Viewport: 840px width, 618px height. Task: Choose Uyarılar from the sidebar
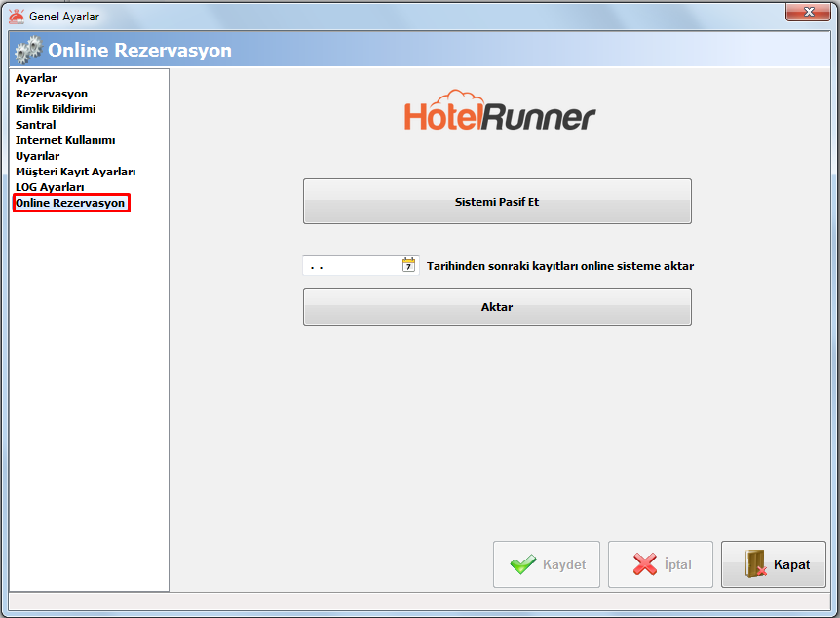pos(37,156)
